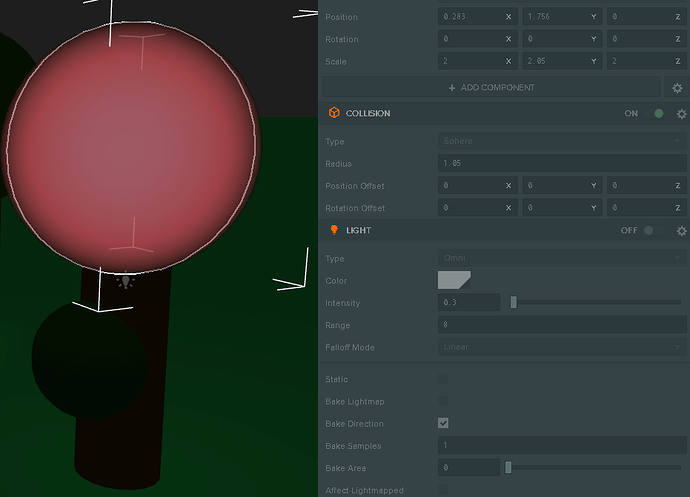The image size is (690, 497).
Task: Click the Intensity slider handle
Action: click(514, 303)
